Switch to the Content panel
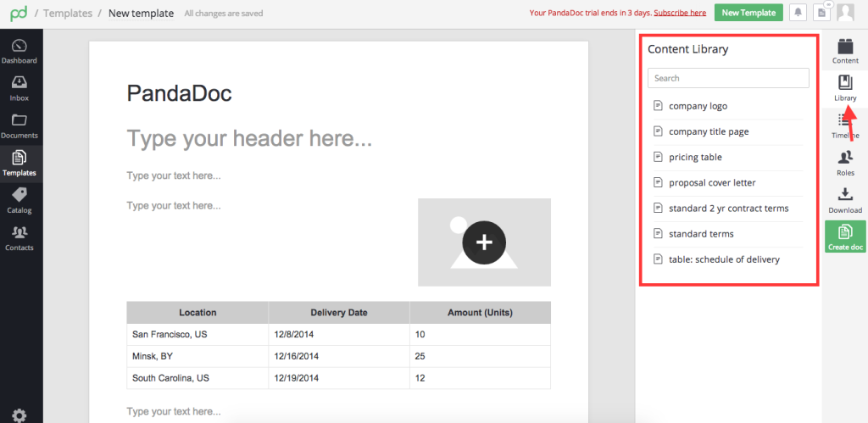 point(845,50)
